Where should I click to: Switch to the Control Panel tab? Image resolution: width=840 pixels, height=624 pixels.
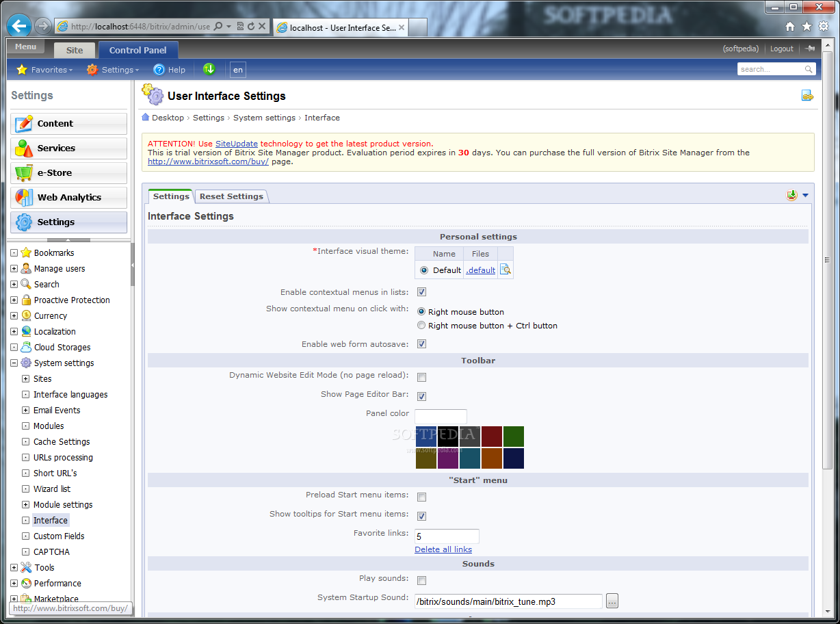point(138,50)
